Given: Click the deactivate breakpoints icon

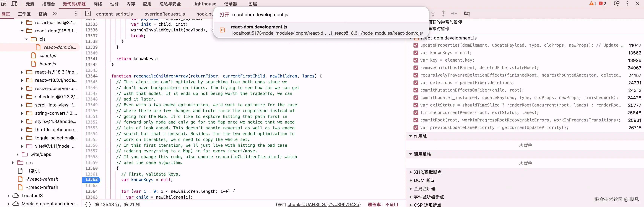Looking at the screenshot, I should (x=467, y=13).
